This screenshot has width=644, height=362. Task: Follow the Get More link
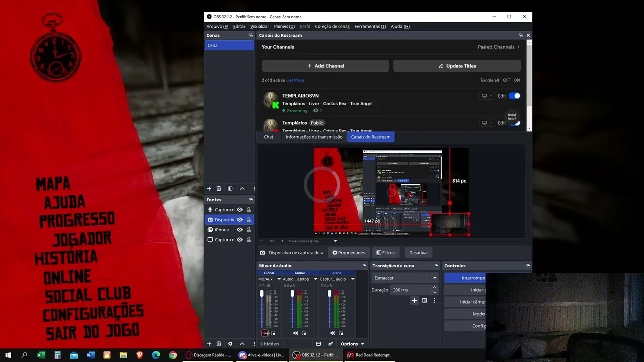tap(295, 80)
